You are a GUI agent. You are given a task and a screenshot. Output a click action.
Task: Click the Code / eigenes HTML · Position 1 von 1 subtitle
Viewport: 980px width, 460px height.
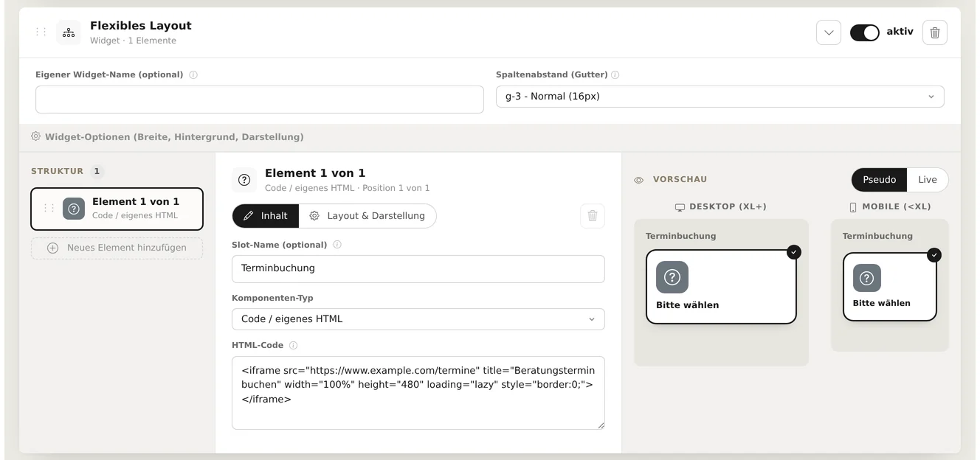[347, 188]
